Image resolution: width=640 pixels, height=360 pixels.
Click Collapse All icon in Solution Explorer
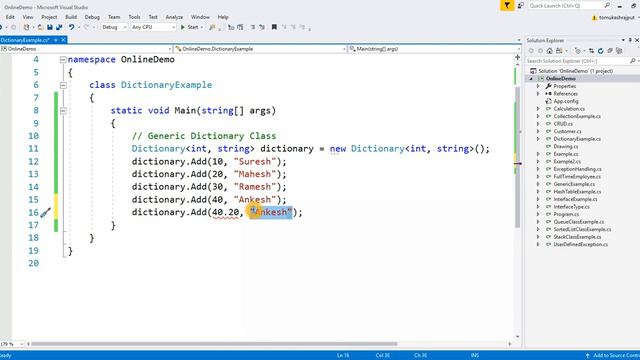pyautogui.click(x=610, y=51)
